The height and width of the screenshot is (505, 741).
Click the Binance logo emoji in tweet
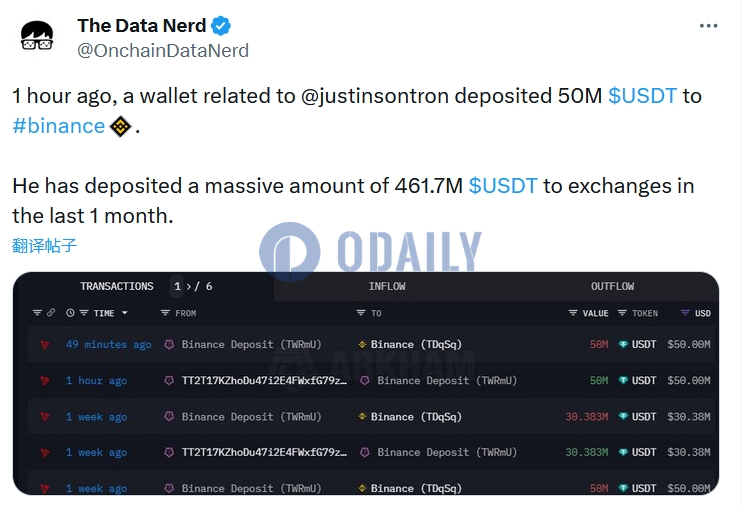coord(120,126)
